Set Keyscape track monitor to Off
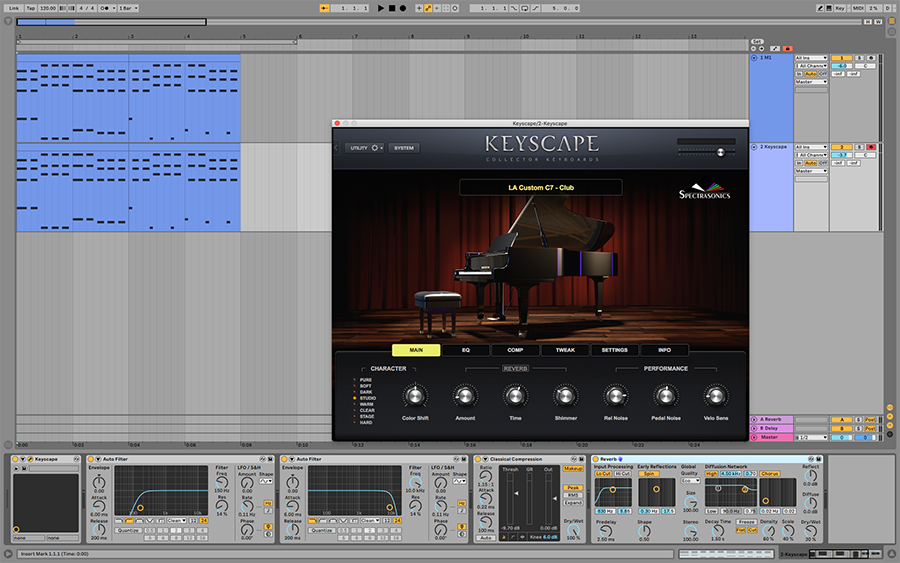900x563 pixels. tap(823, 163)
